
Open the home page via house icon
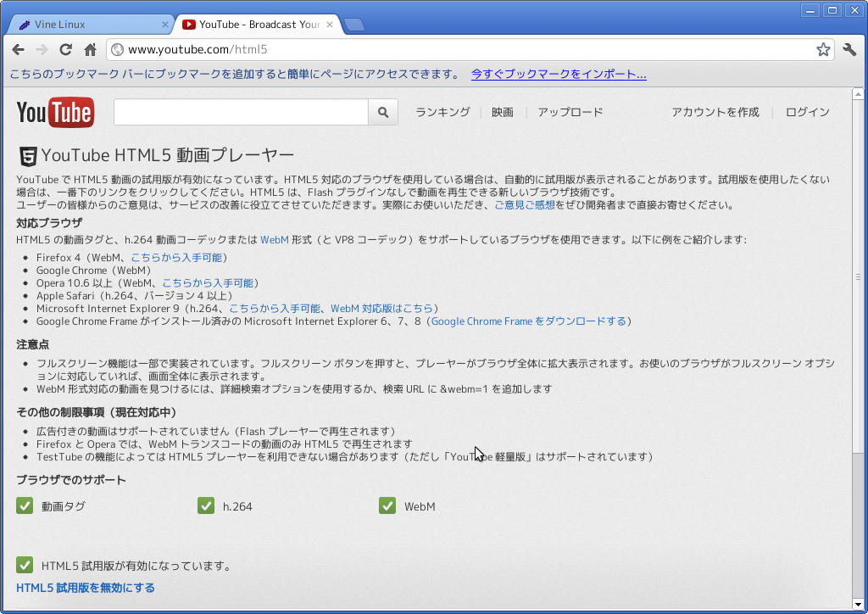coord(90,50)
